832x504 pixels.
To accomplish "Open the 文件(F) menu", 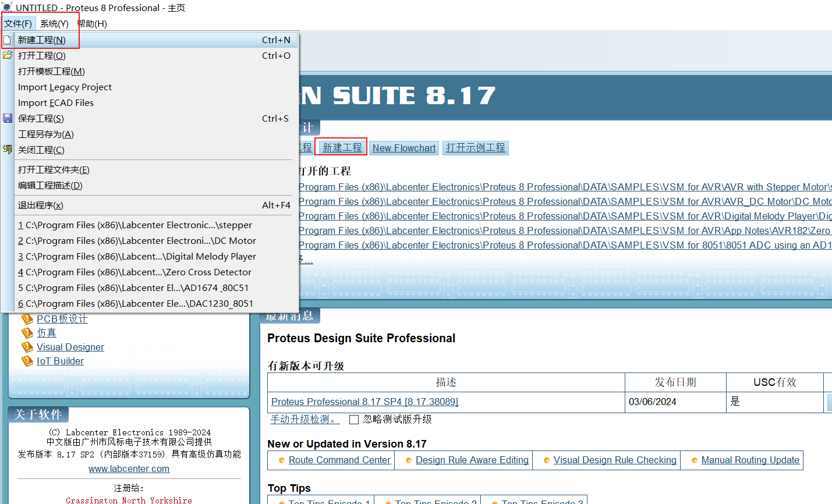I will pos(18,24).
